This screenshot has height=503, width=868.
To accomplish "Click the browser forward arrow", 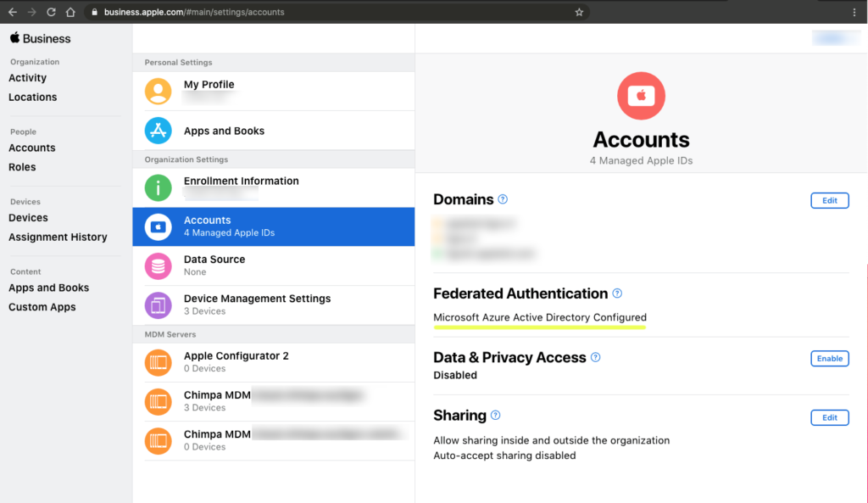I will (31, 12).
